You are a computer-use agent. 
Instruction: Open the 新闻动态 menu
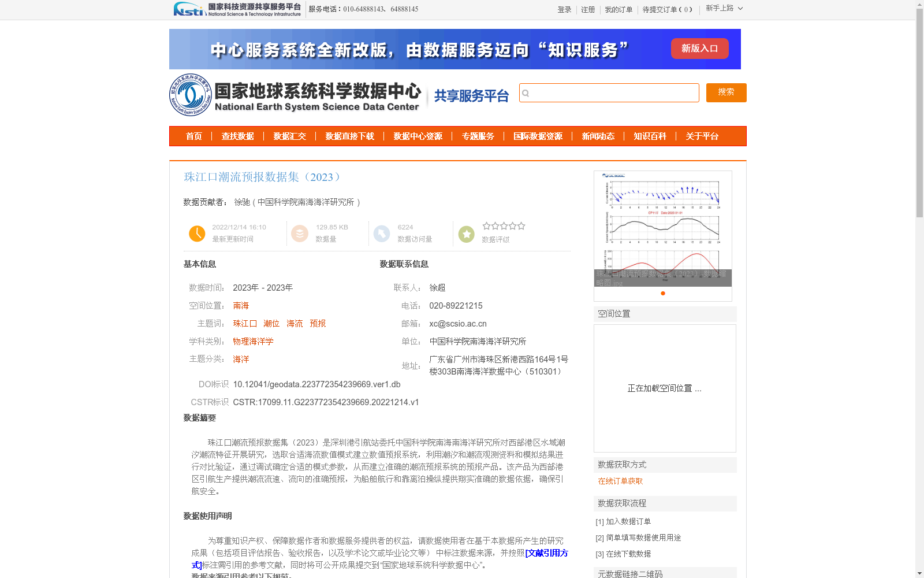pos(598,136)
